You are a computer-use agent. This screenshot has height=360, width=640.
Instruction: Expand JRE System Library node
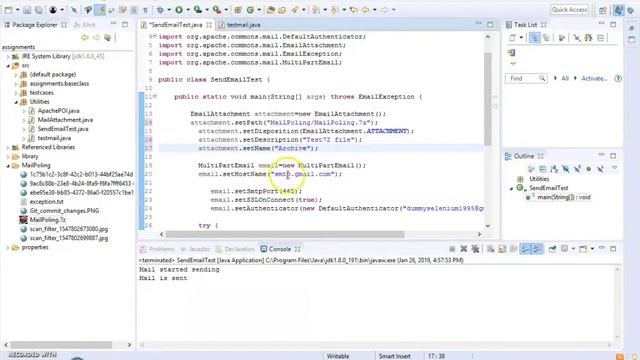[8, 56]
